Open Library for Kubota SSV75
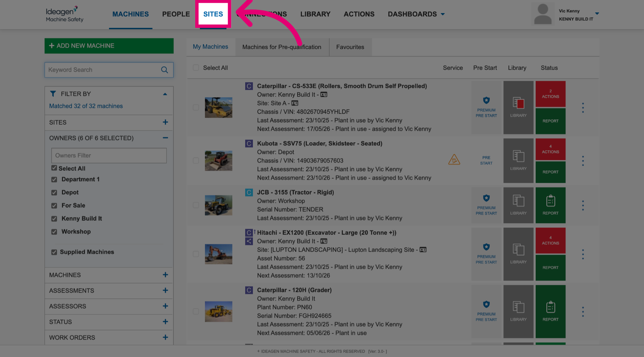The width and height of the screenshot is (644, 357). point(518,160)
